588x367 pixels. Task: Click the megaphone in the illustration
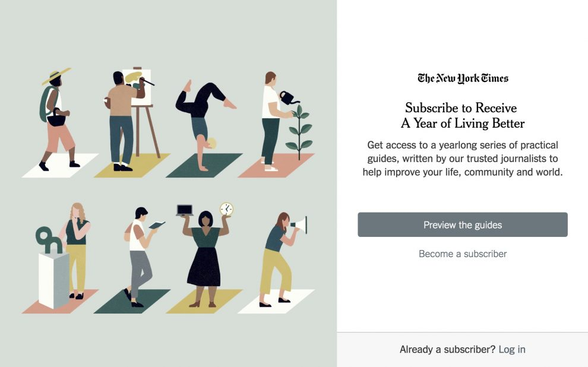click(x=299, y=225)
